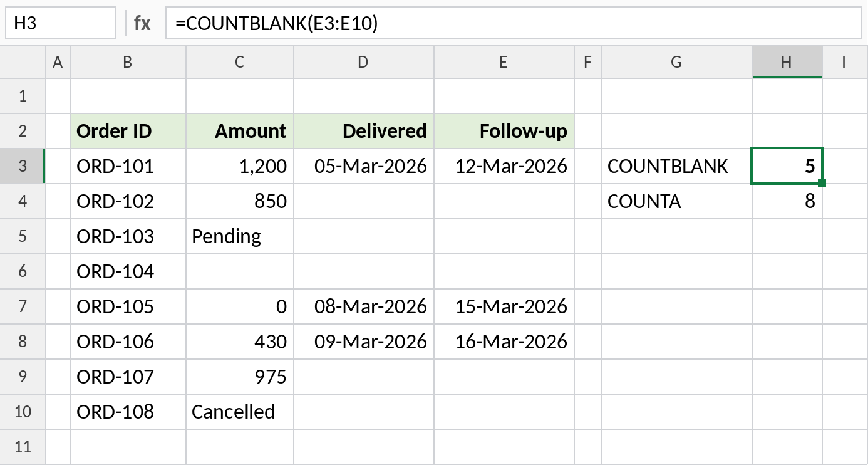Screen dimensions: 868x465
Task: Select follow-up date 12-Mar-2026
Action: tap(504, 166)
